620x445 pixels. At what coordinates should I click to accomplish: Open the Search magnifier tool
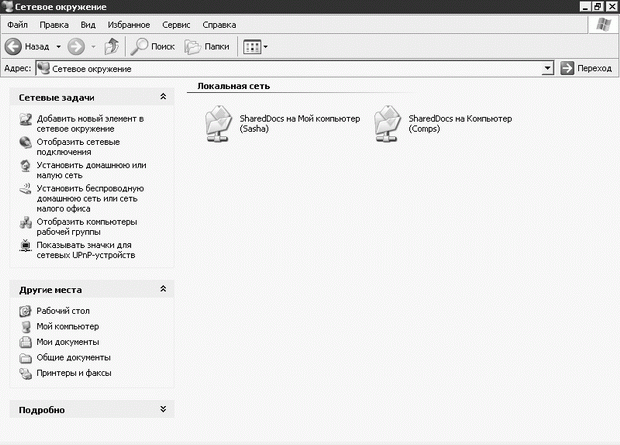pyautogui.click(x=139, y=47)
